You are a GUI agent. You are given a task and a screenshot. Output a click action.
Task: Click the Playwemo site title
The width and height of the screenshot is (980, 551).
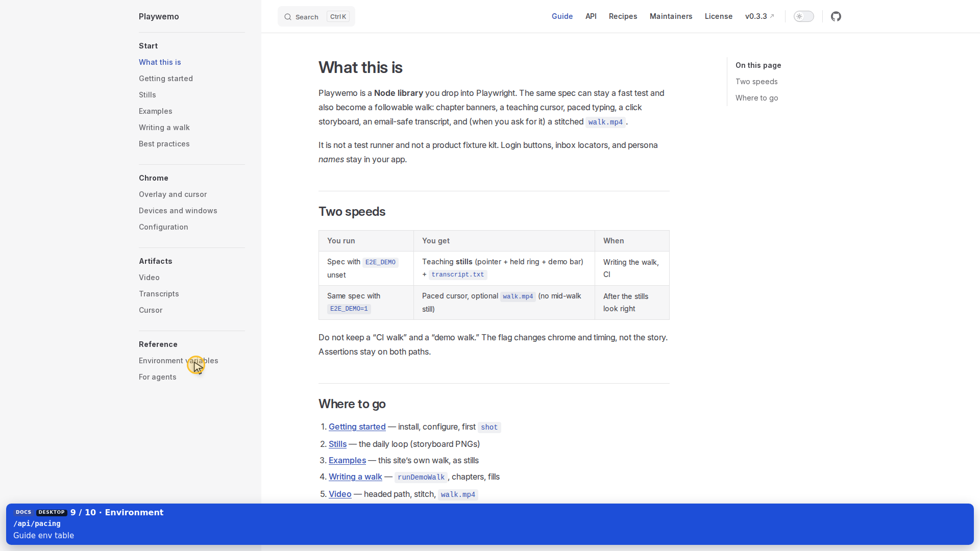pyautogui.click(x=159, y=16)
